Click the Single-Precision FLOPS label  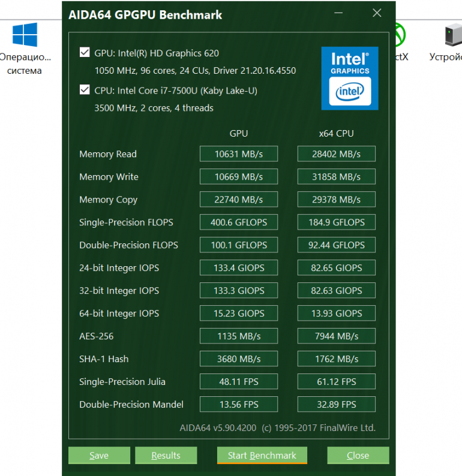tap(126, 222)
